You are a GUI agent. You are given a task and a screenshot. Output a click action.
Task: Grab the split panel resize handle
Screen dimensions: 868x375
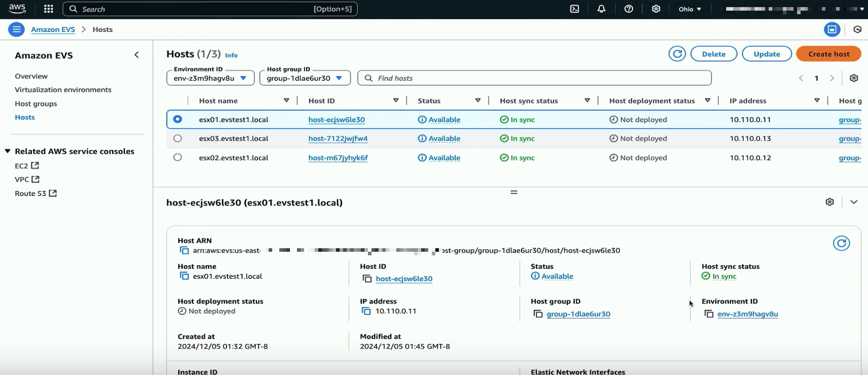[514, 192]
